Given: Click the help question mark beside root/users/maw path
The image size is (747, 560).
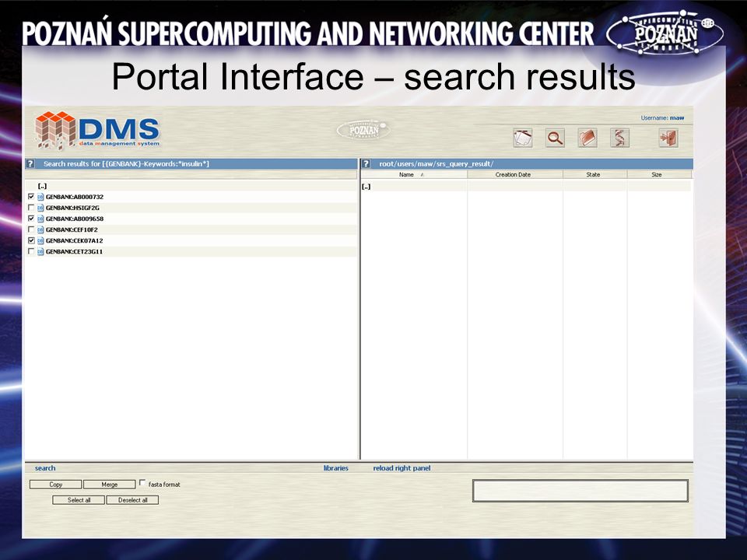Looking at the screenshot, I should pos(366,164).
